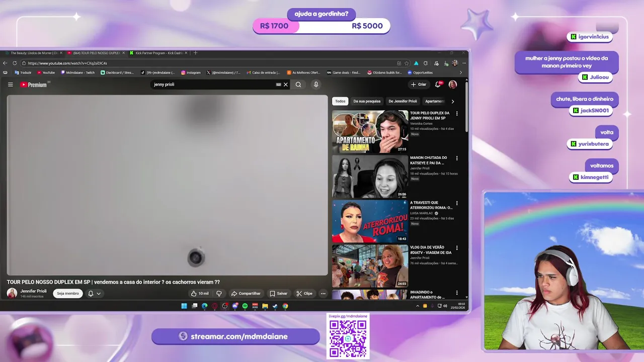Open options for MANON CHUTADA DO KATSEYE video
This screenshot has height=362, width=644.
point(457,158)
